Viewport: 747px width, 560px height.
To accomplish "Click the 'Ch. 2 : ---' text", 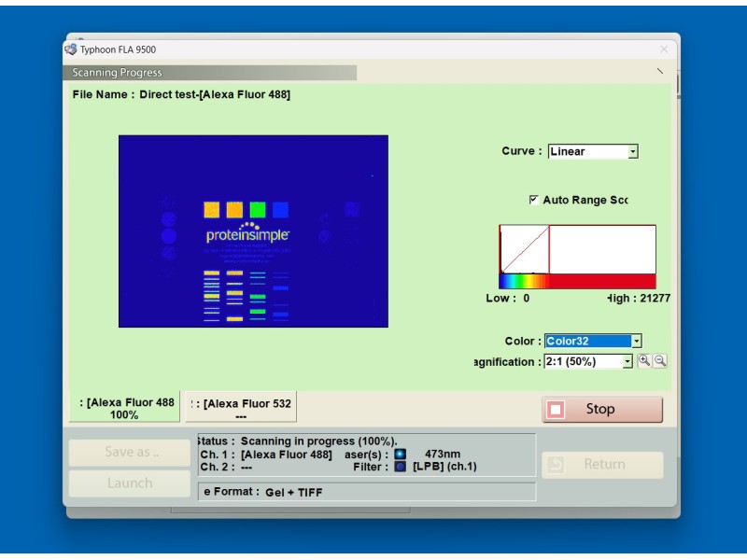I will click(226, 468).
